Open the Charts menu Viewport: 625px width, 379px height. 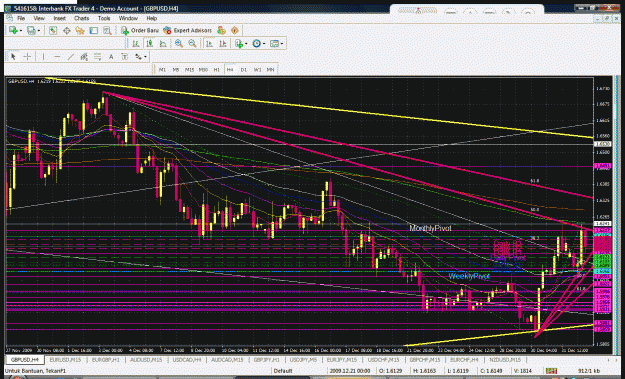pos(81,18)
